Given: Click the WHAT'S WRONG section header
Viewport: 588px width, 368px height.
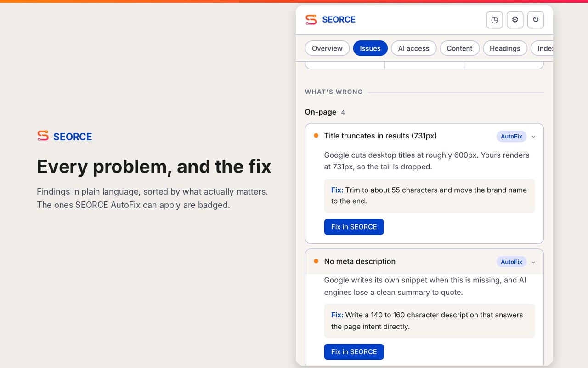Looking at the screenshot, I should pyautogui.click(x=334, y=92).
